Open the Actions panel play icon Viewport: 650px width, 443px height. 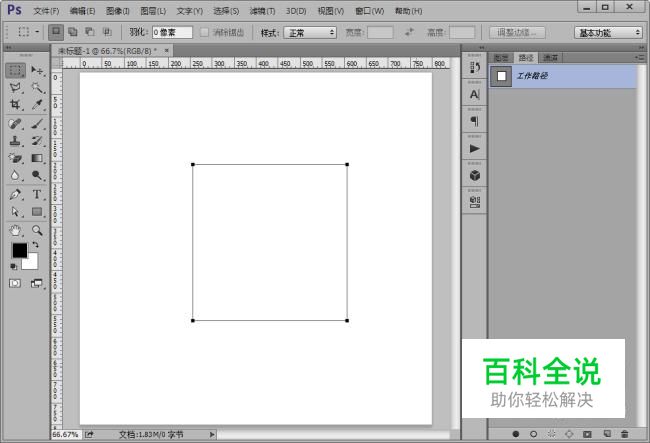(475, 148)
